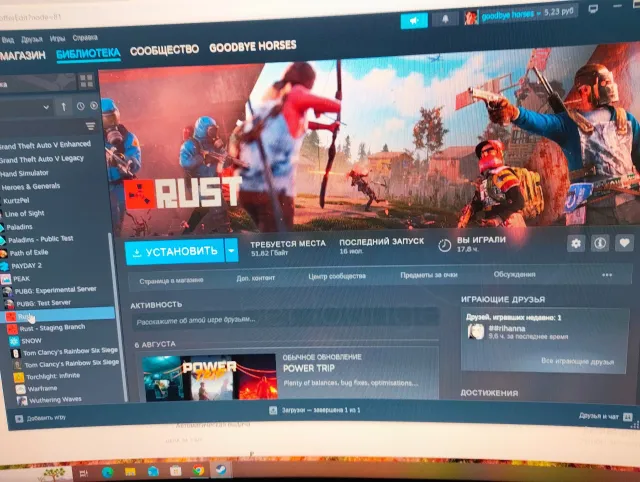
Task: Toggle sort order with the up arrow
Action: click(x=63, y=107)
